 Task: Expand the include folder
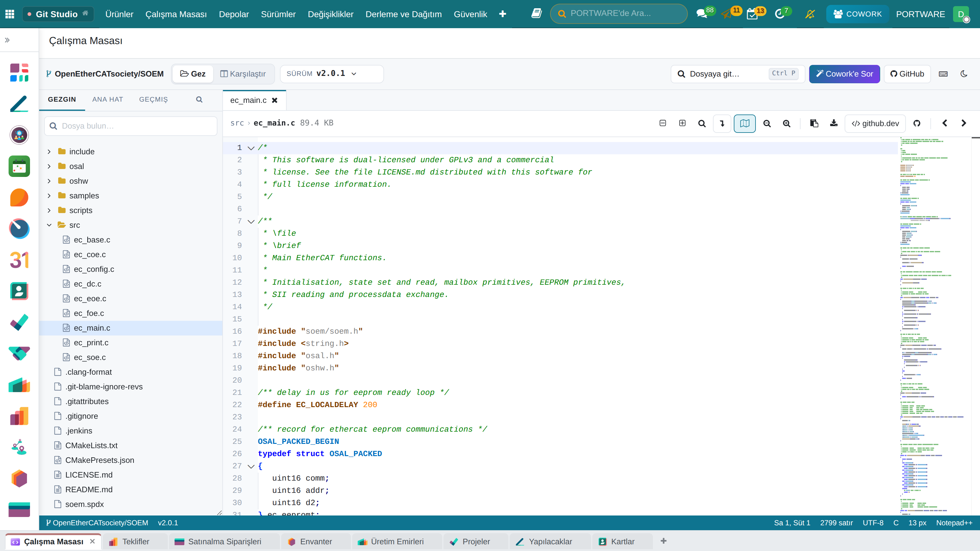tap(49, 152)
